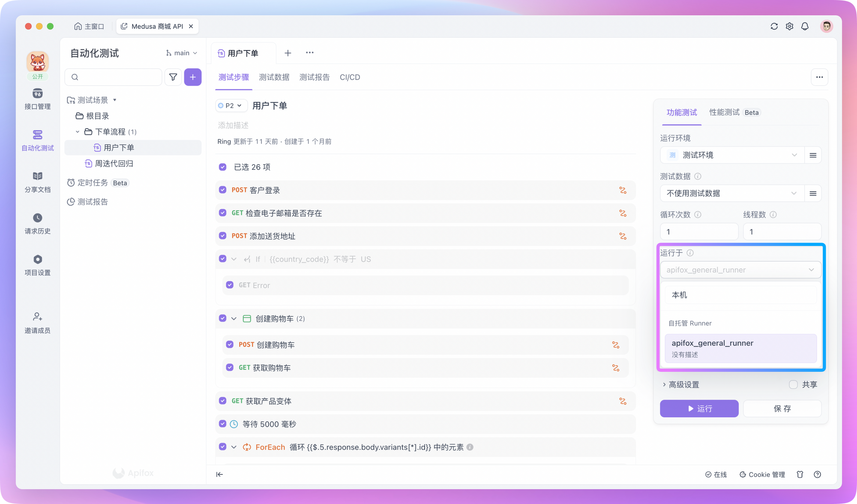Viewport: 857px width, 504px height.
Task: Click the trash icon in status bar
Action: pos(800,474)
